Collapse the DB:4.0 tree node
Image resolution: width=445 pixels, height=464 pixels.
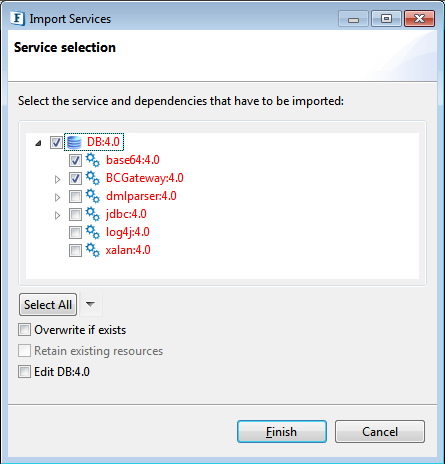(38, 143)
